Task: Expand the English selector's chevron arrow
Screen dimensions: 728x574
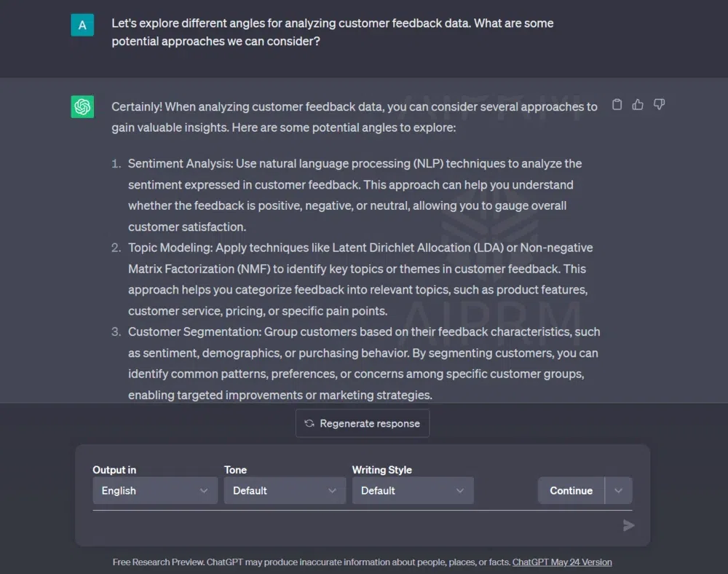Action: click(206, 490)
